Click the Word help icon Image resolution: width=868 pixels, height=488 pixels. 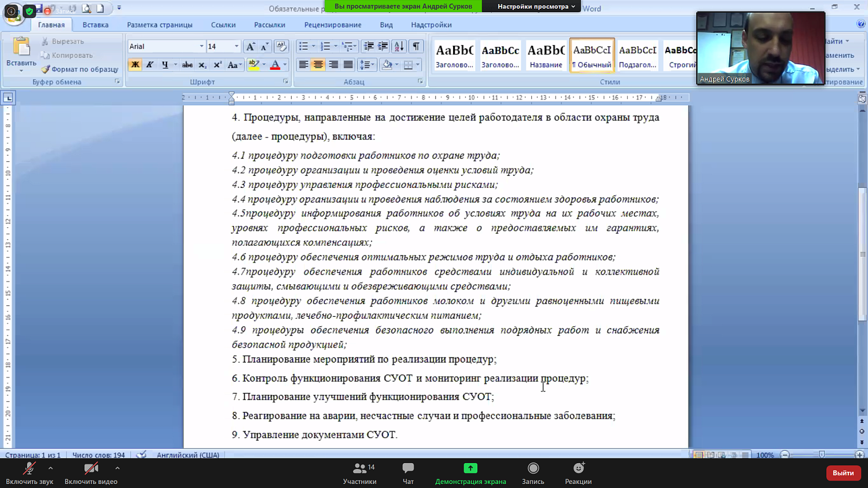[x=860, y=24]
